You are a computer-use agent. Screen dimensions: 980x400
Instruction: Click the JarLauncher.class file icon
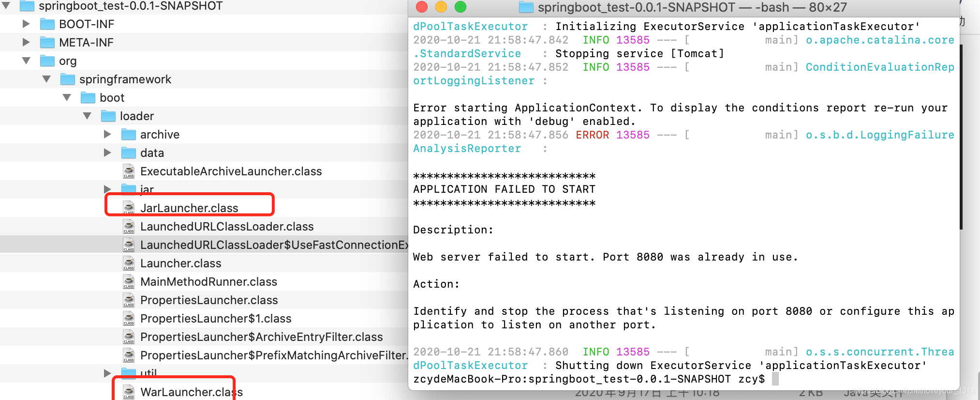coord(129,208)
